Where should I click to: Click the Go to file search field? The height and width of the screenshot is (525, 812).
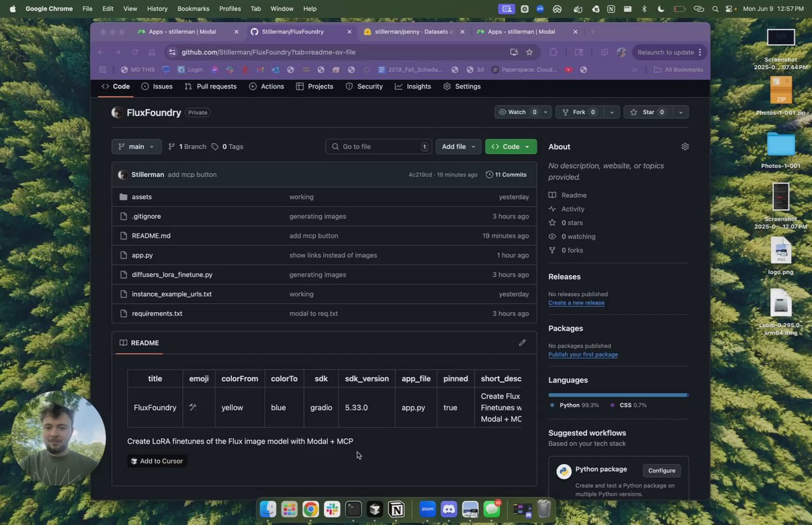pos(379,146)
